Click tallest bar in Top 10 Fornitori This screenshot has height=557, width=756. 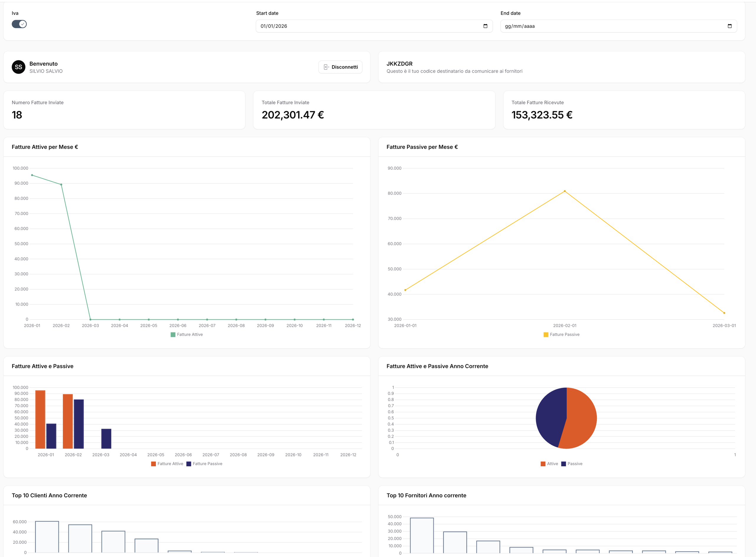[422, 535]
